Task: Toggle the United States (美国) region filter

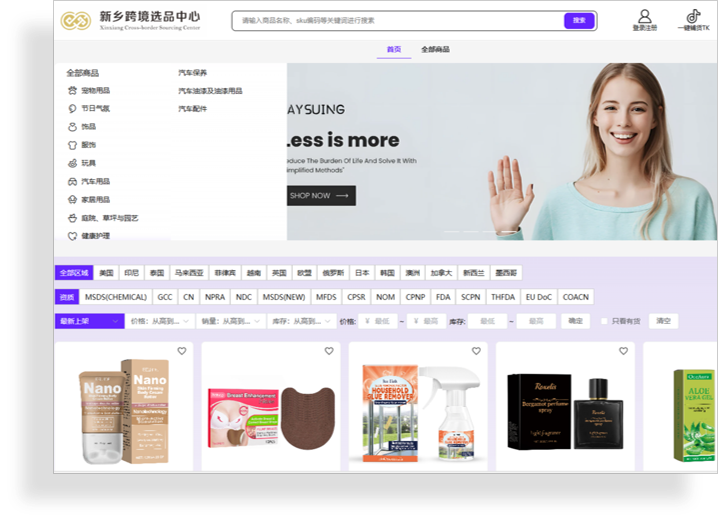Action: 106,273
